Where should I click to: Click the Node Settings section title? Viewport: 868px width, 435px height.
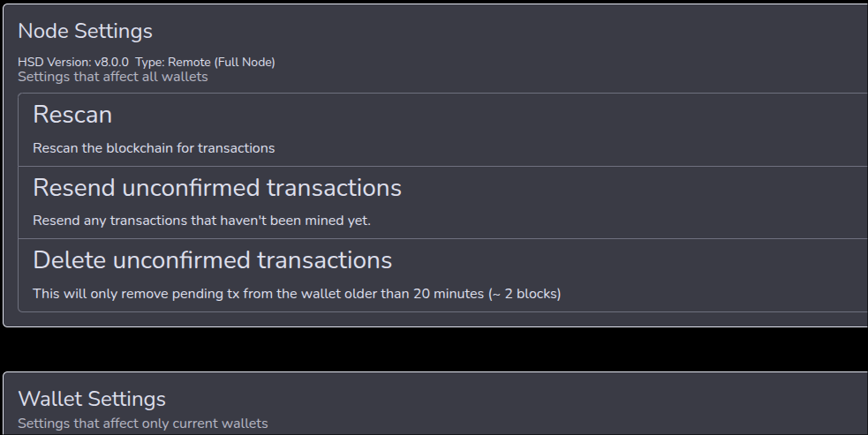[85, 31]
